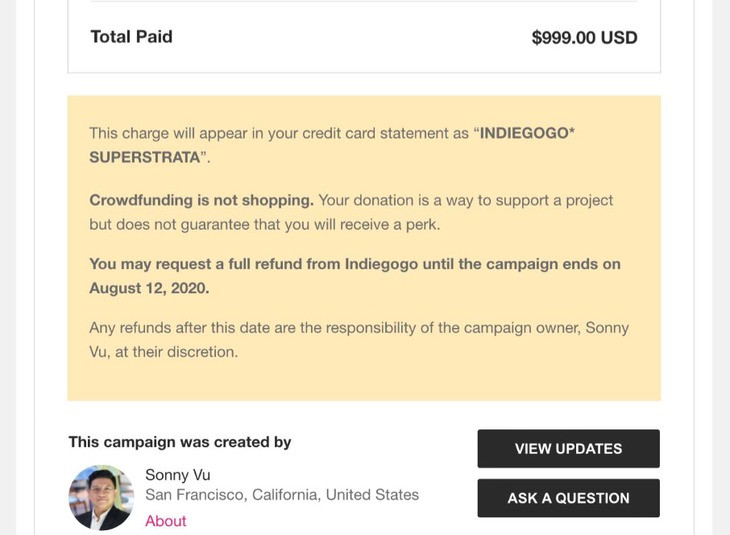730x535 pixels.
Task: Click the VIEW UPDATES button
Action: [568, 449]
